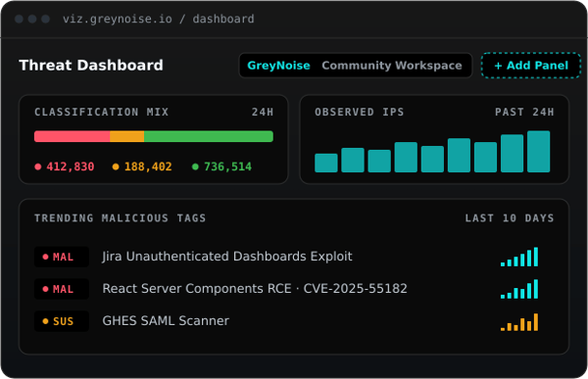Screen dimensions: 588x379
Task: Click the Observed IPs panel title
Action: (x=360, y=112)
